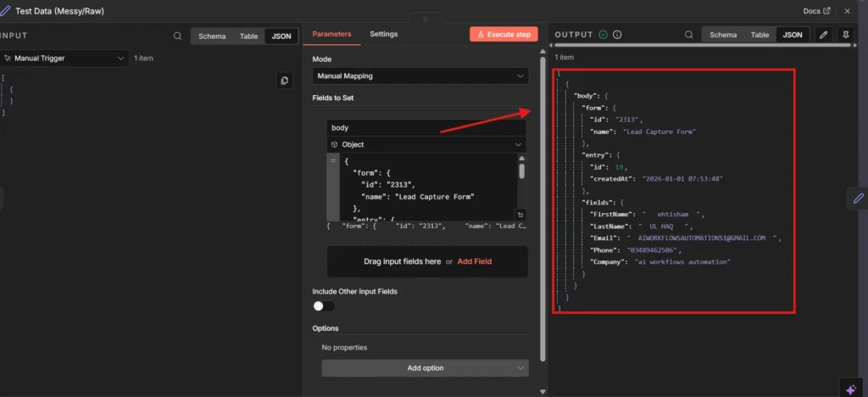Open the Docs external link
The width and height of the screenshot is (868, 397).
coord(817,11)
